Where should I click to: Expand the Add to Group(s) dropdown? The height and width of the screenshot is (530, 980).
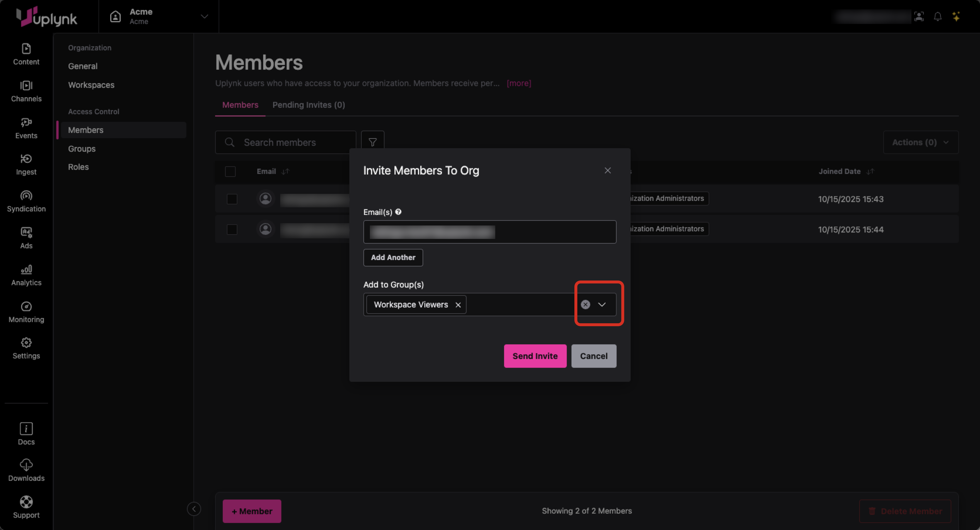coord(602,305)
